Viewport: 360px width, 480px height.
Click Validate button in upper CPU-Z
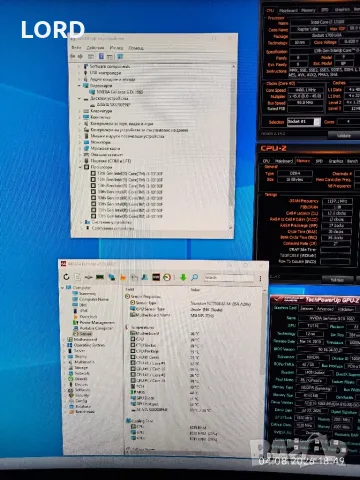(344, 135)
